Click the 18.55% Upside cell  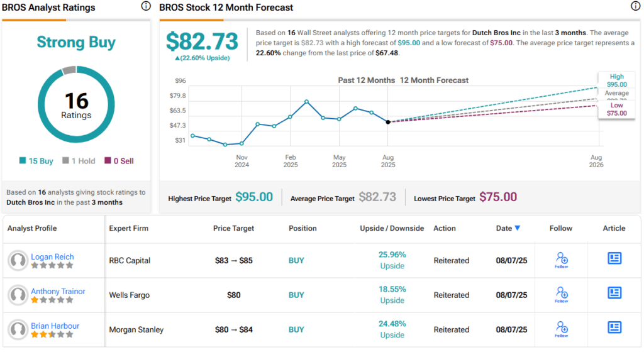[392, 295]
